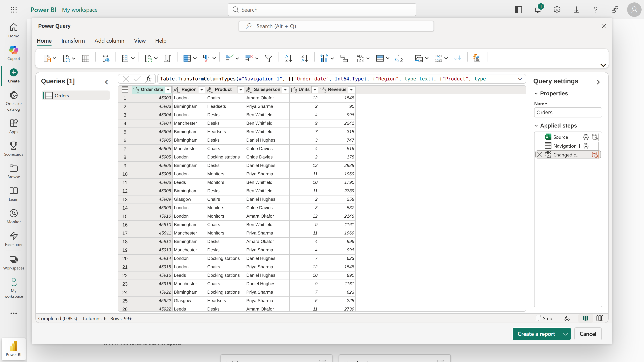Viewport: 644px width, 362px height.
Task: Delete the Changed column type step
Action: (540, 155)
